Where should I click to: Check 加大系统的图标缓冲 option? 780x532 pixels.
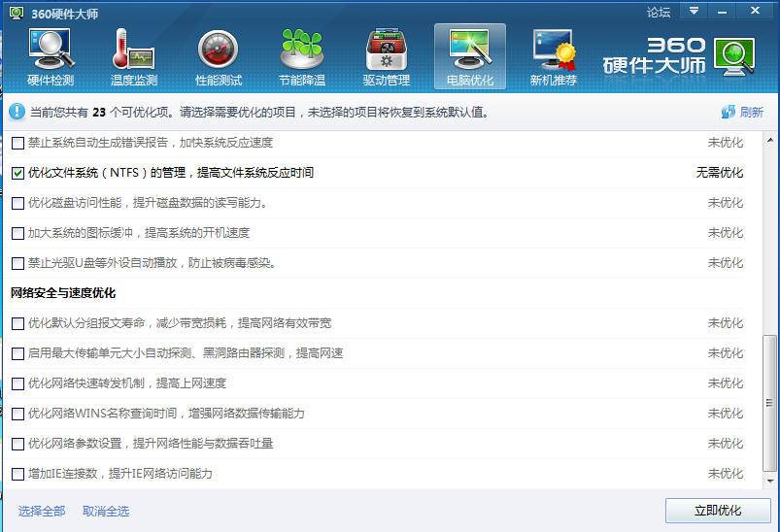point(17,233)
